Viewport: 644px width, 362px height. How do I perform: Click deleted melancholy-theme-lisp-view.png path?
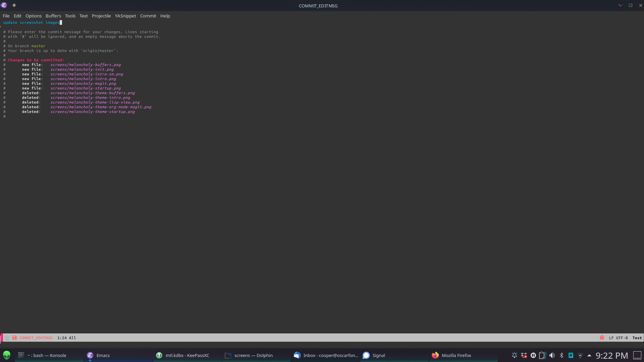pos(95,102)
